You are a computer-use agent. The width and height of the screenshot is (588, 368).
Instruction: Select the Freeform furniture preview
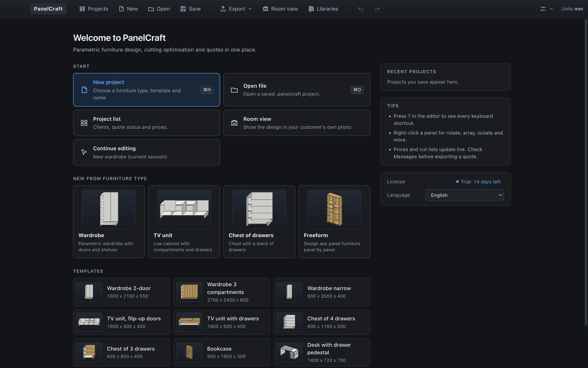pyautogui.click(x=334, y=209)
